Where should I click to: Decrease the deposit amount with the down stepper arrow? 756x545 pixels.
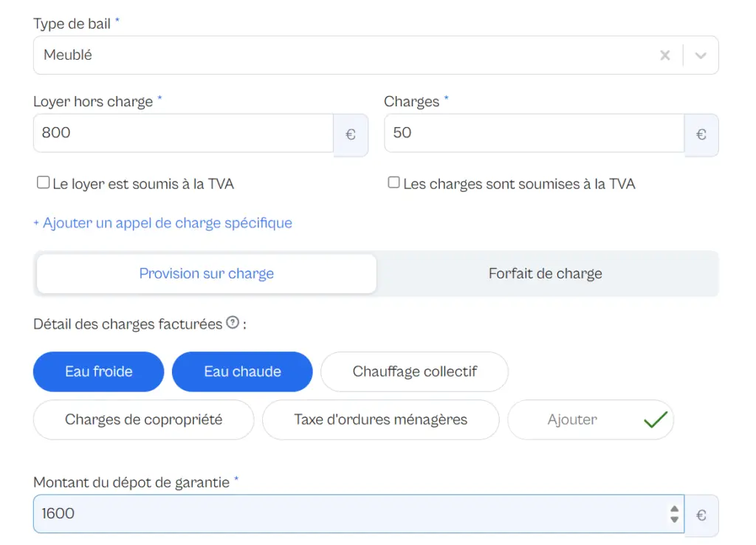coord(675,519)
